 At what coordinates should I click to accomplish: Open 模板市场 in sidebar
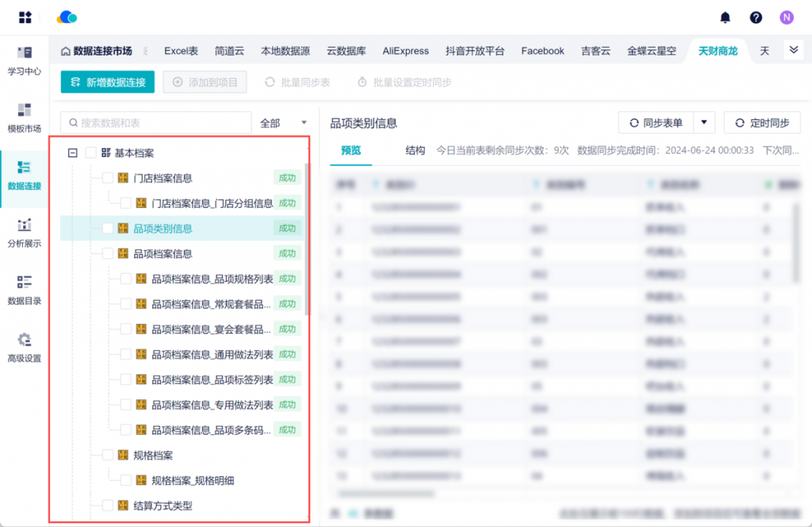coord(25,119)
